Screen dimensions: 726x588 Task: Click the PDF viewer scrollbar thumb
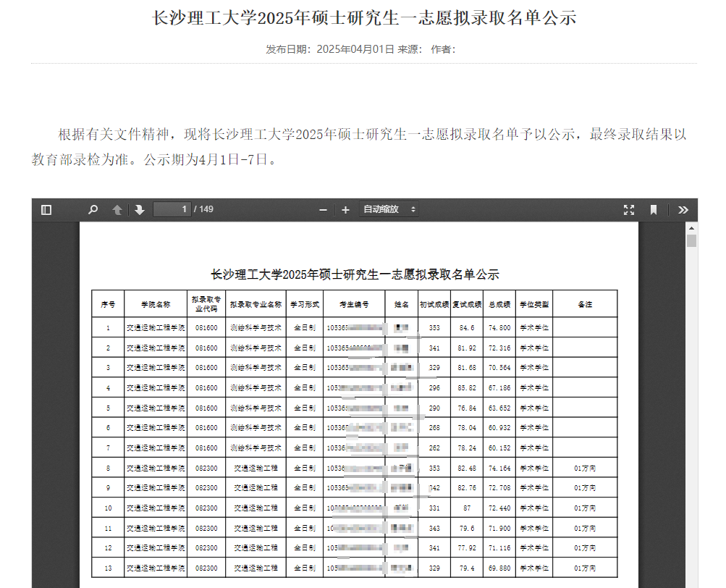click(x=692, y=240)
